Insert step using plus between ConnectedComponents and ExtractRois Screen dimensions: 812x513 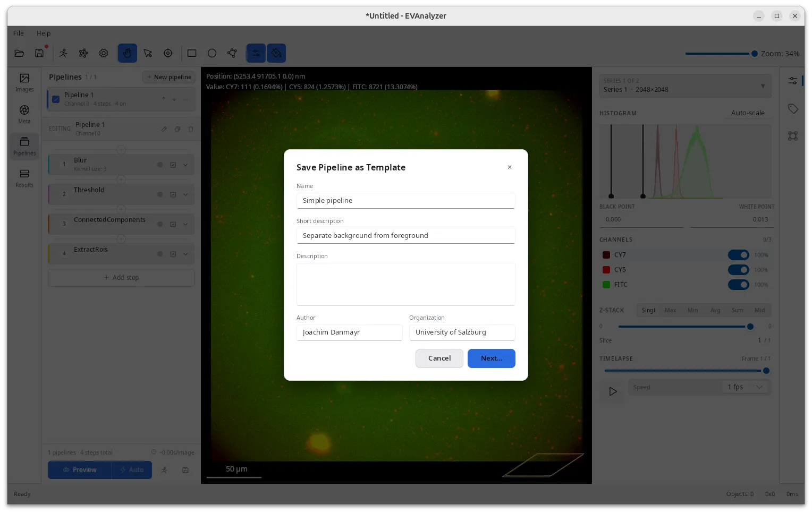point(121,239)
